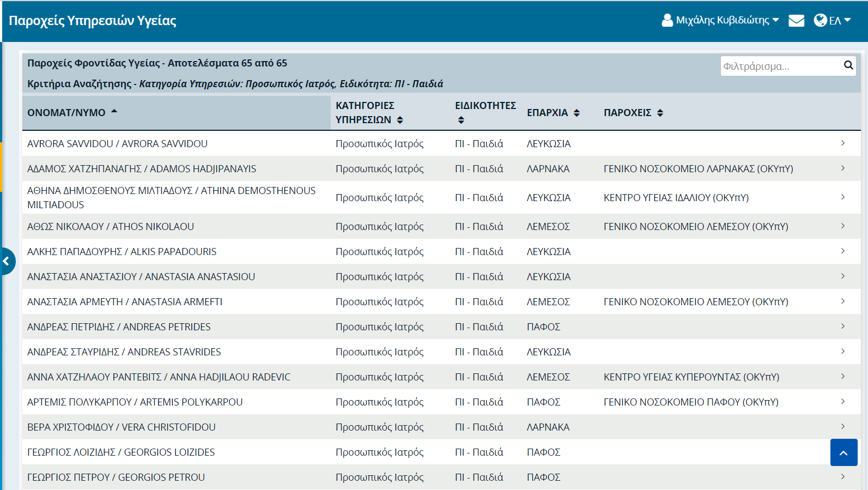Select ΑΛΚΗΣ ΠΑΠΑΔΟΥΡΗΣ / ALKIS PAPADOURIS name

(x=122, y=252)
